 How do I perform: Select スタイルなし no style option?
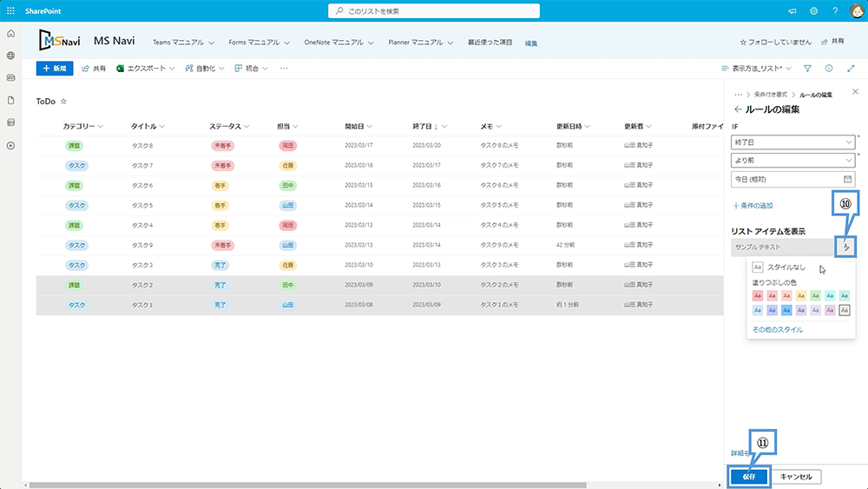coord(779,267)
